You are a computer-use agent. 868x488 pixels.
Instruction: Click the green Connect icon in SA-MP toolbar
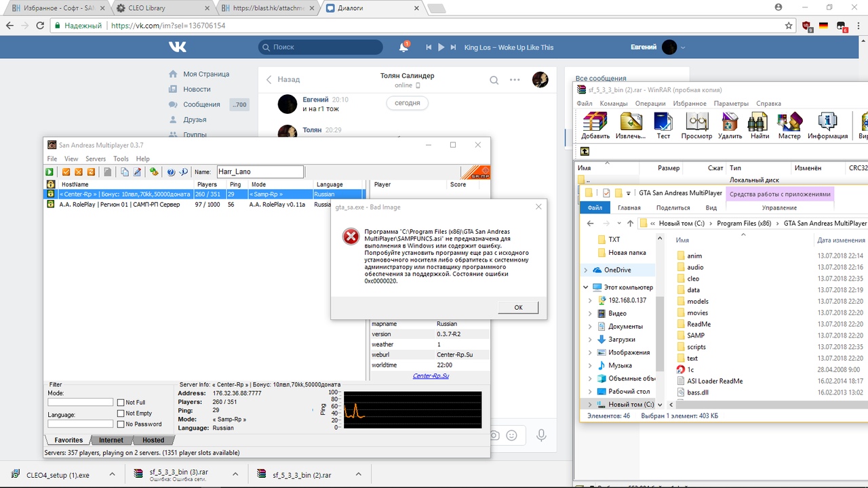tap(50, 172)
